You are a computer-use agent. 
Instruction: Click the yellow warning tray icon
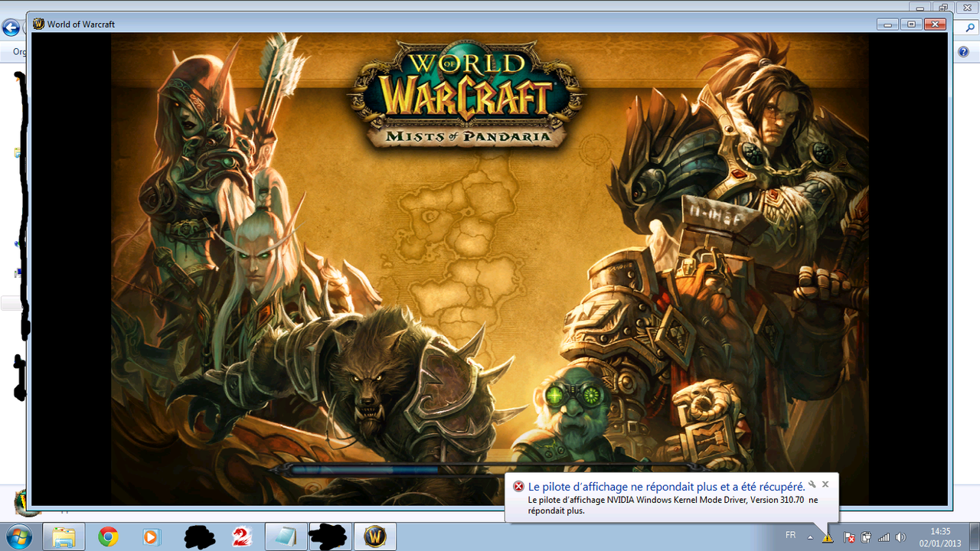click(828, 538)
